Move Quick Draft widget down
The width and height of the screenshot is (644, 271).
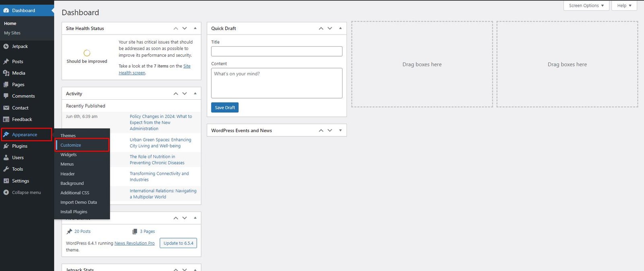click(x=330, y=29)
